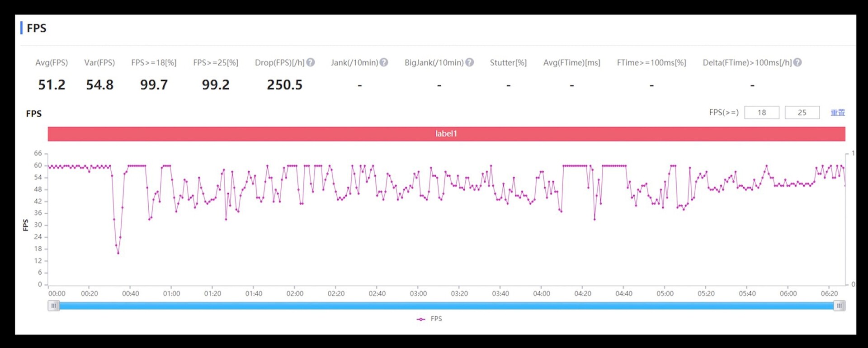The width and height of the screenshot is (868, 348).
Task: Click the FPS threshold field showing 18
Action: (x=762, y=113)
